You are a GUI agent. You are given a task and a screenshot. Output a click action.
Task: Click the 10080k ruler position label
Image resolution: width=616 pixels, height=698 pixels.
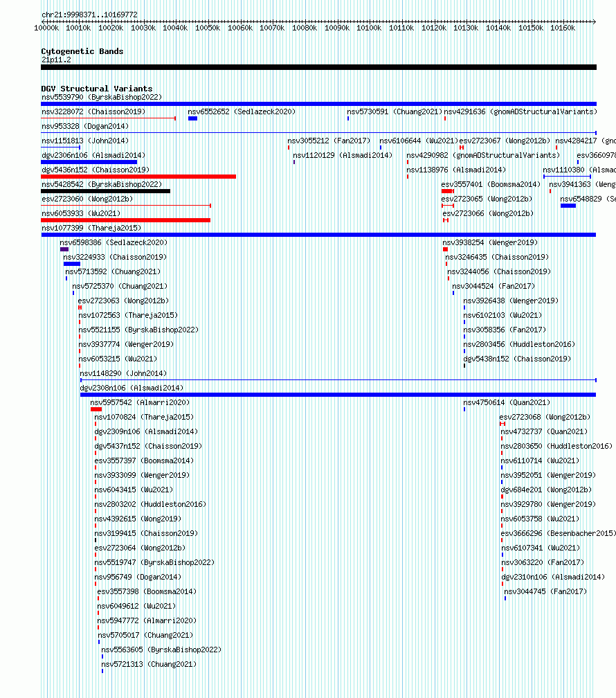click(x=305, y=28)
